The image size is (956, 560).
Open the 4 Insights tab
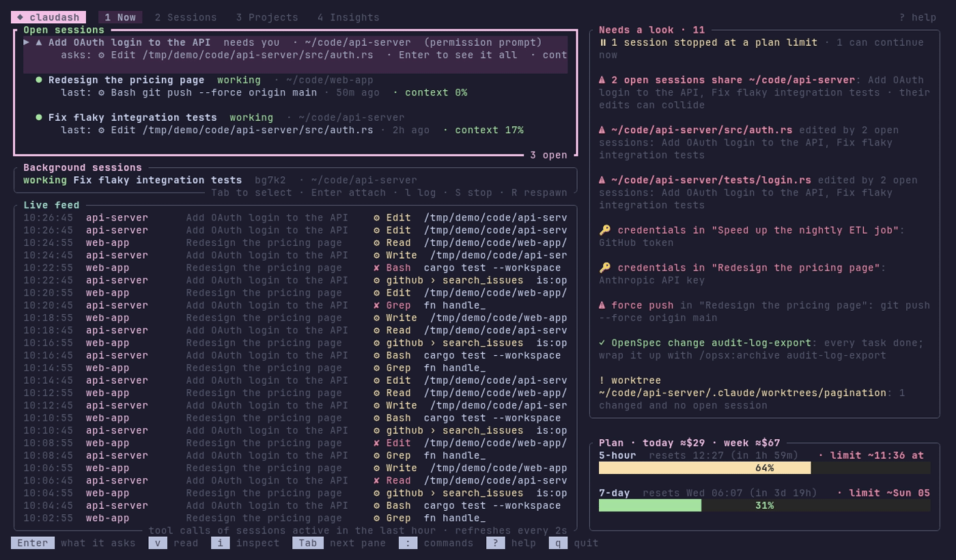pyautogui.click(x=348, y=18)
